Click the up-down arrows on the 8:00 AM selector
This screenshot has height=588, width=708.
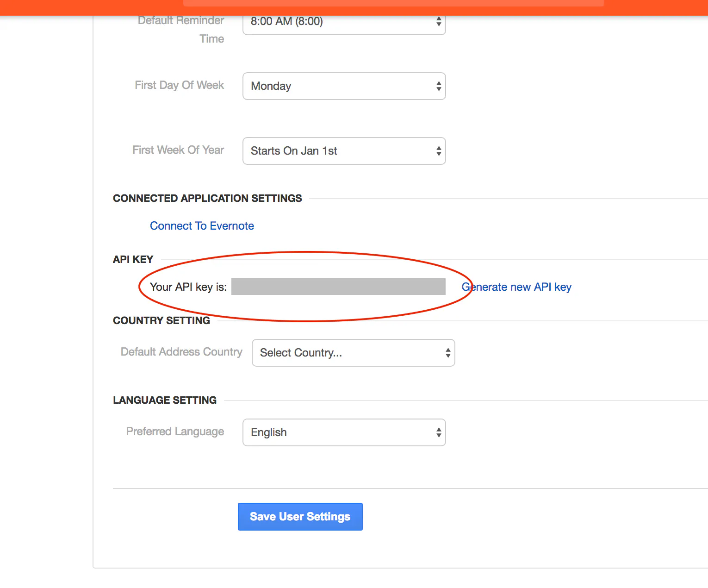[x=439, y=22]
